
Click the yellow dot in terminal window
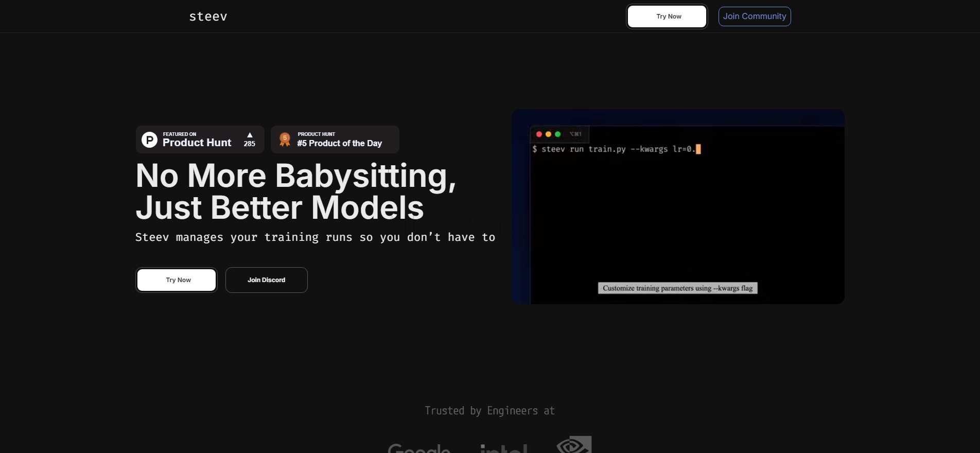548,134
